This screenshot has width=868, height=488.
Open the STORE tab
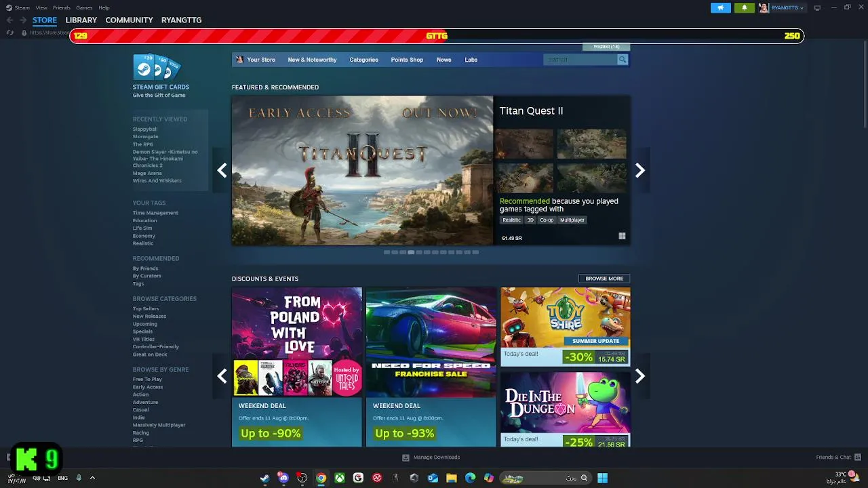pos(45,20)
